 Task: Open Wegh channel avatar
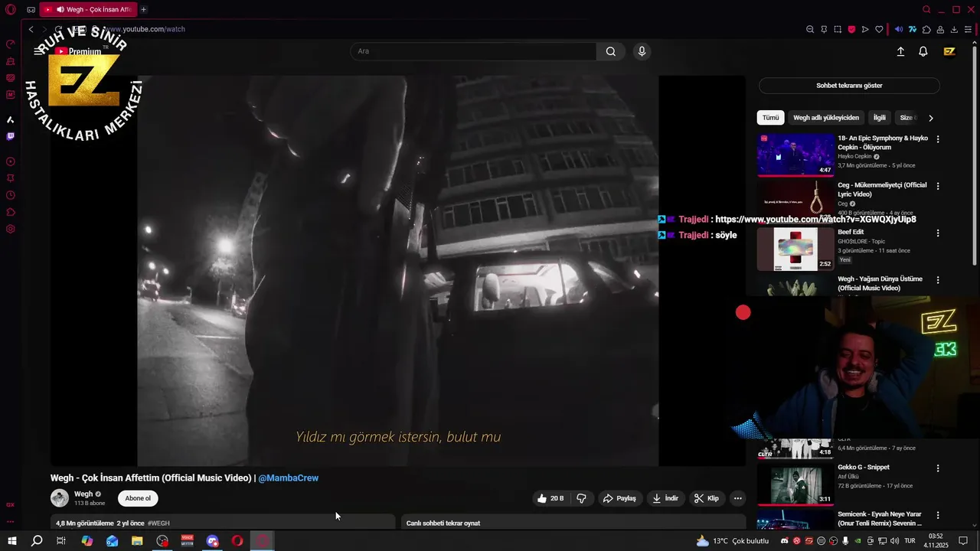pyautogui.click(x=60, y=498)
